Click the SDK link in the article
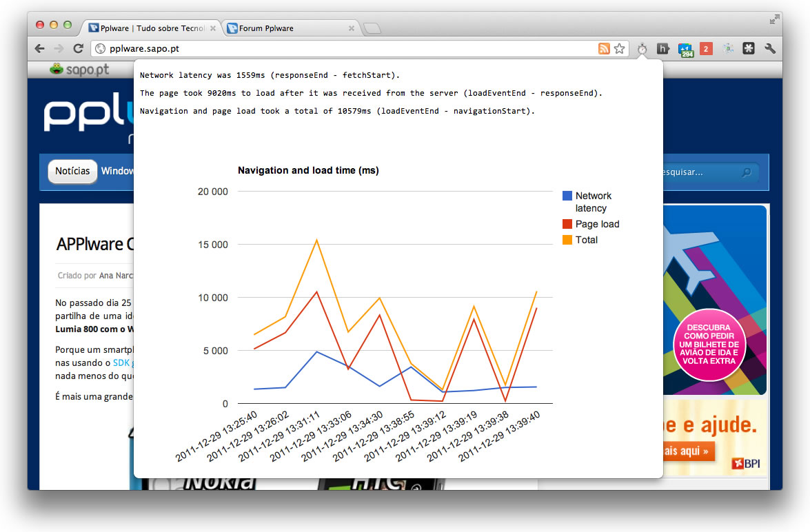This screenshot has height=532, width=810. point(121,362)
